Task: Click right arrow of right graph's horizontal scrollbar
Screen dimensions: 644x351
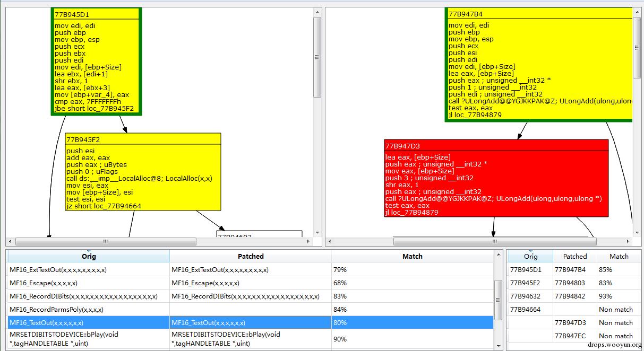Action: click(x=629, y=241)
